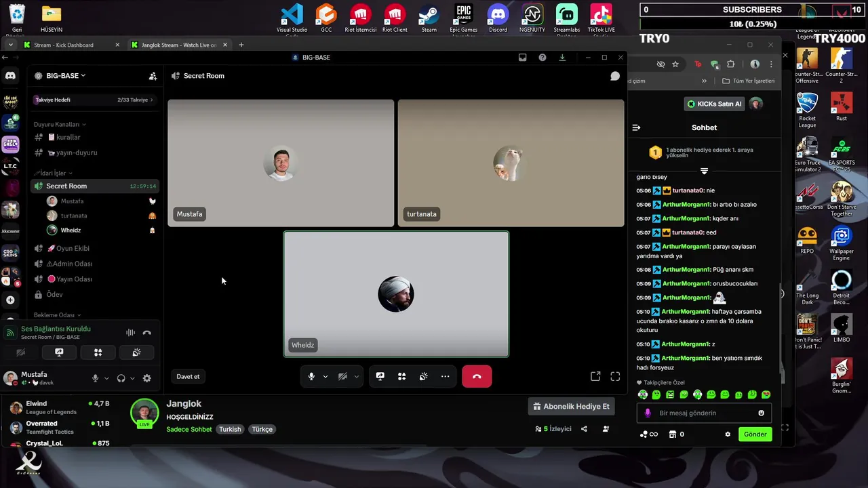Open the locked Ödev channel

point(94,295)
